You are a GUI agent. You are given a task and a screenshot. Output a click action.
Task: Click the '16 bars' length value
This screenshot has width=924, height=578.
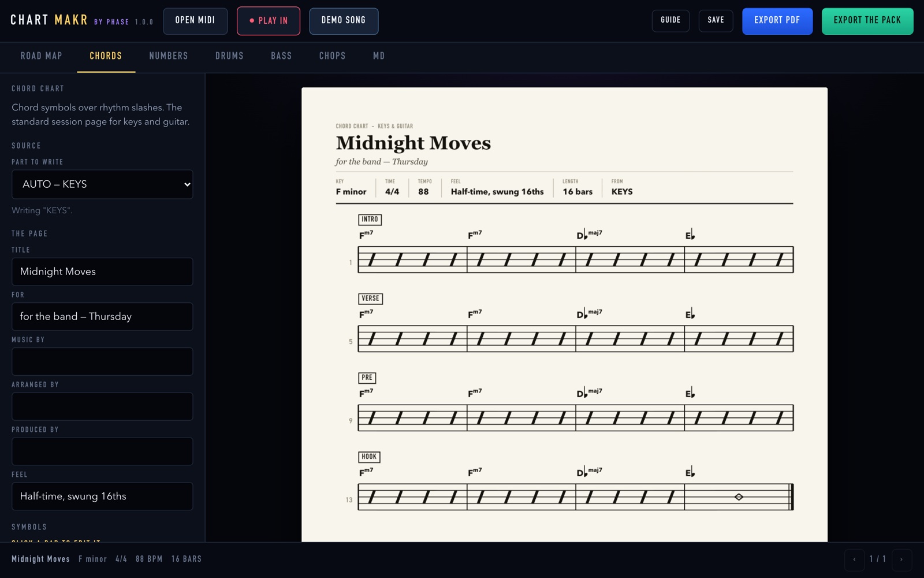click(x=577, y=192)
